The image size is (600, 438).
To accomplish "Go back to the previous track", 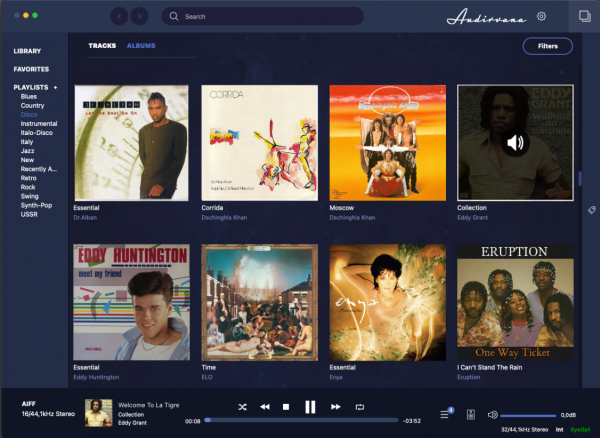I will (265, 407).
